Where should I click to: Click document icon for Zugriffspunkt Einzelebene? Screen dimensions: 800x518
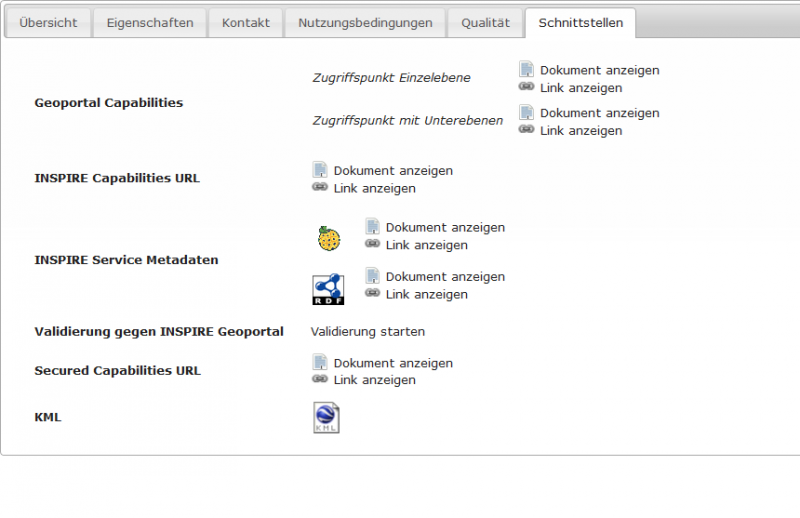click(526, 69)
